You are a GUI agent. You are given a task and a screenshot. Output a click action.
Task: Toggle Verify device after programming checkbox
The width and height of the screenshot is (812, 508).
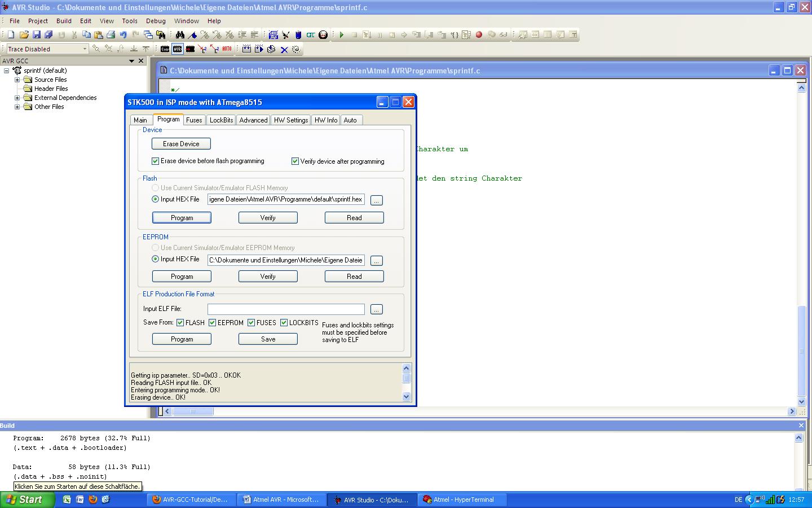coord(295,161)
